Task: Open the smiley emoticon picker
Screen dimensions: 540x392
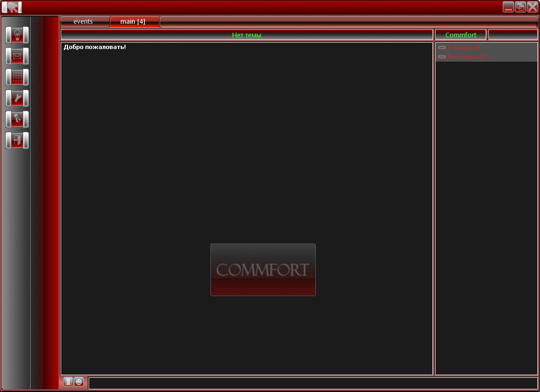Action: (79, 381)
